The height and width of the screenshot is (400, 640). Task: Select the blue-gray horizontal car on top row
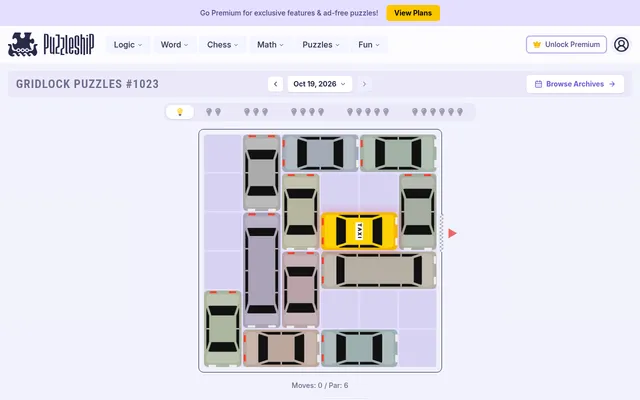pyautogui.click(x=320, y=153)
